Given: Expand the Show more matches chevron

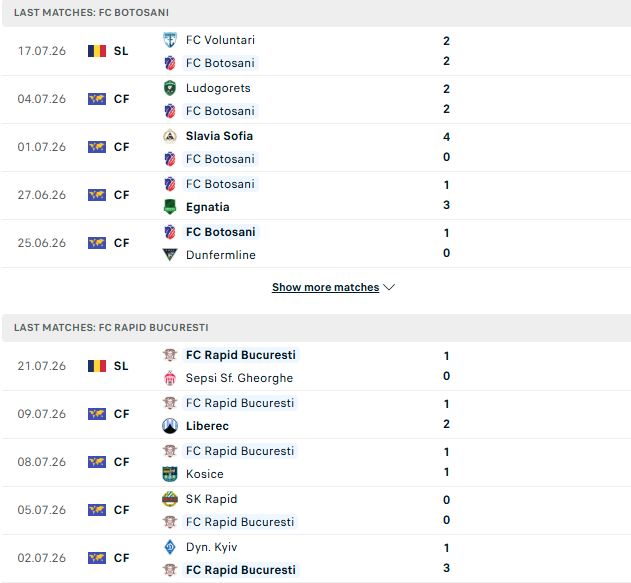Looking at the screenshot, I should point(389,287).
